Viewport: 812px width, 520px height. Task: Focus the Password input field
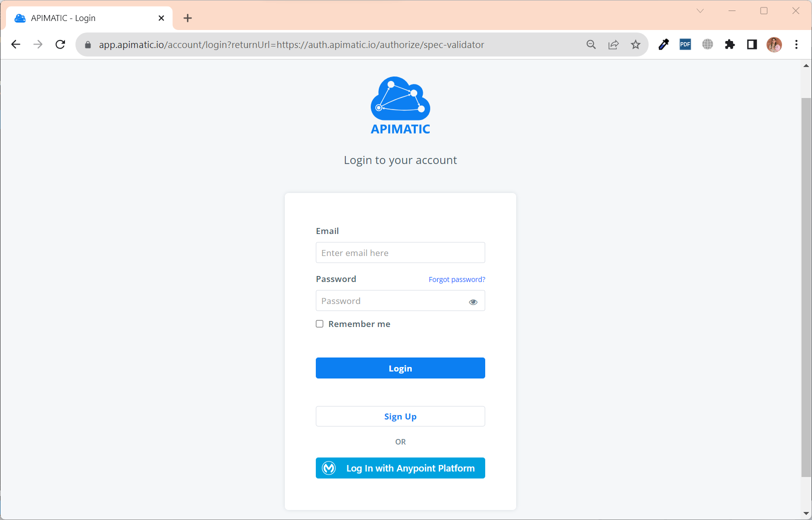coord(400,300)
